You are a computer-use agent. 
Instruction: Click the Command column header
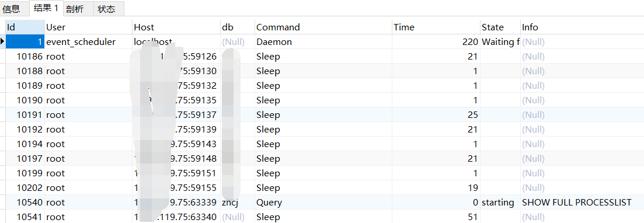click(x=323, y=27)
